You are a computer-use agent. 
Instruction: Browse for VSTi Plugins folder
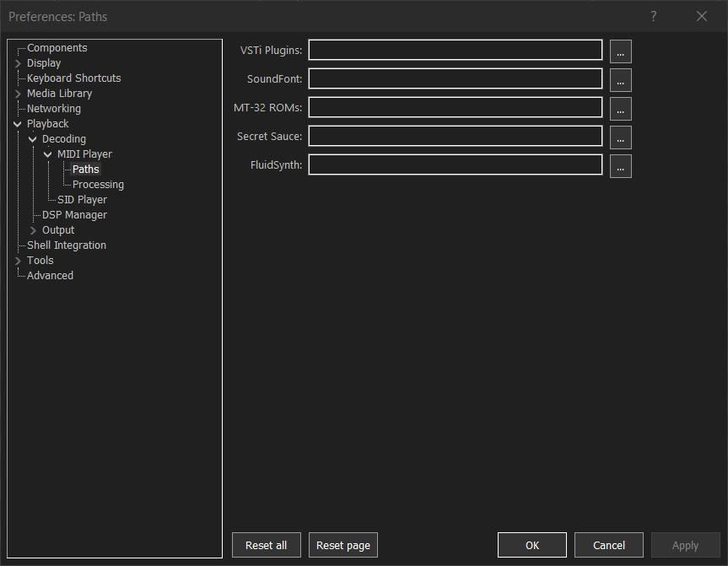(x=620, y=51)
